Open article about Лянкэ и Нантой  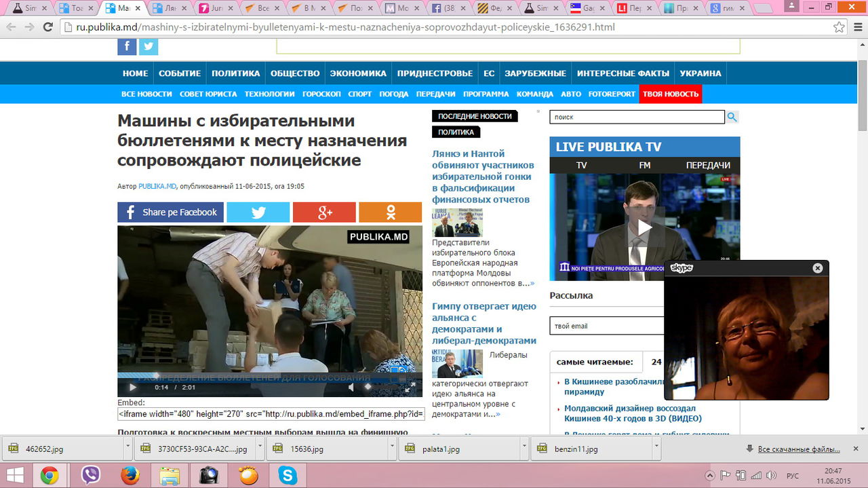tap(483, 176)
